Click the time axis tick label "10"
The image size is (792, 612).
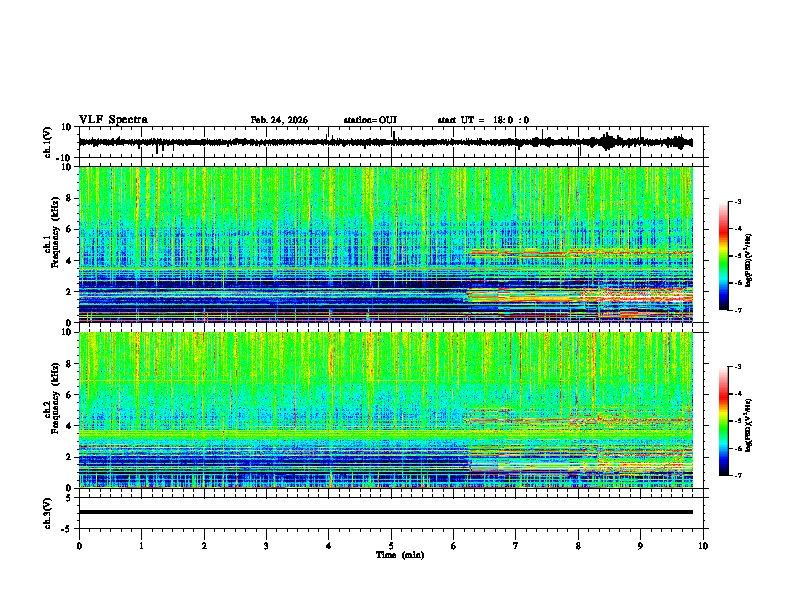pyautogui.click(x=703, y=546)
